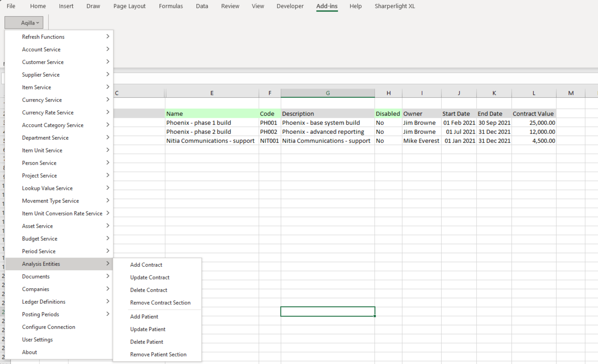Image resolution: width=598 pixels, height=364 pixels.
Task: Click Delete Contract in the submenu
Action: click(148, 290)
